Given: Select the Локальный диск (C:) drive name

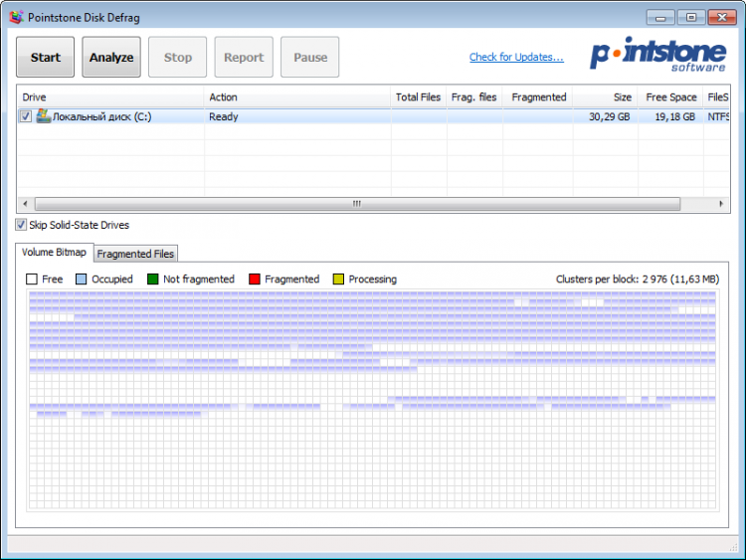Looking at the screenshot, I should pyautogui.click(x=101, y=116).
